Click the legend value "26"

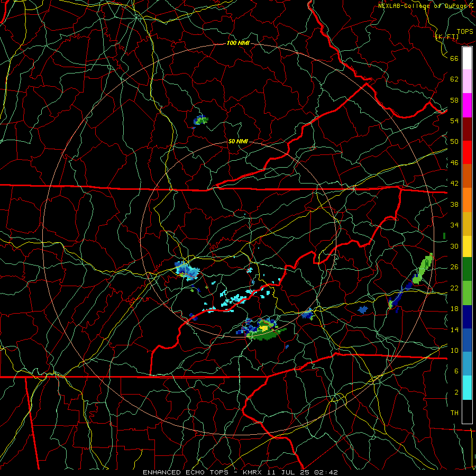click(x=454, y=267)
